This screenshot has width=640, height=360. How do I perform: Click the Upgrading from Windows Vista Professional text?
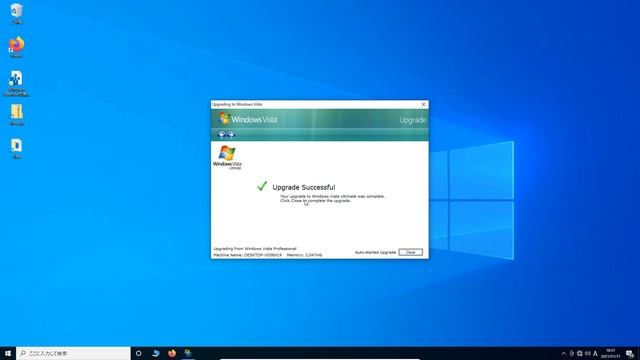click(x=255, y=249)
